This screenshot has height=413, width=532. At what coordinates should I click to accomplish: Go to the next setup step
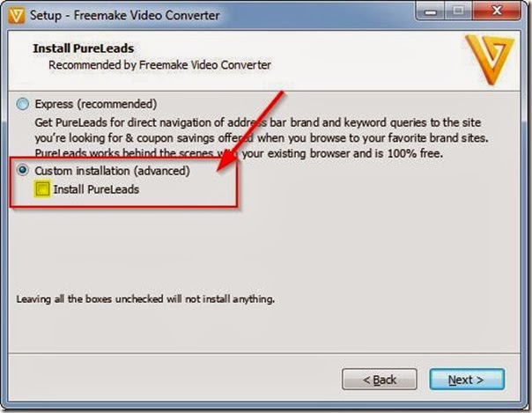click(467, 380)
